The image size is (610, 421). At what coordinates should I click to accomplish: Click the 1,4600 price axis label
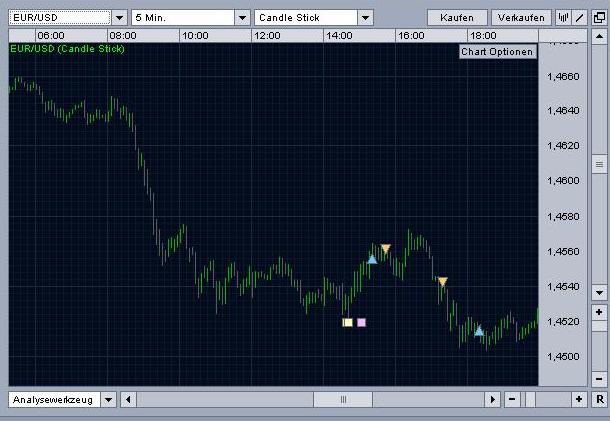[x=563, y=181]
